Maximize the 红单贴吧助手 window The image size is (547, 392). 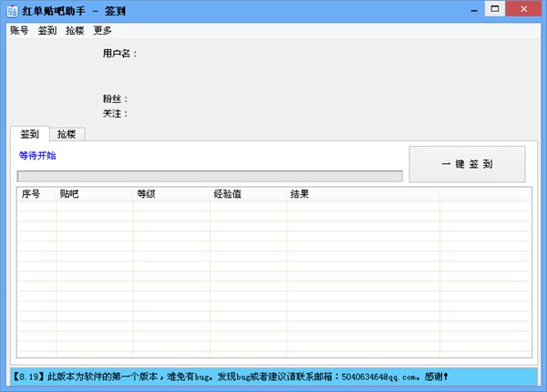point(495,9)
